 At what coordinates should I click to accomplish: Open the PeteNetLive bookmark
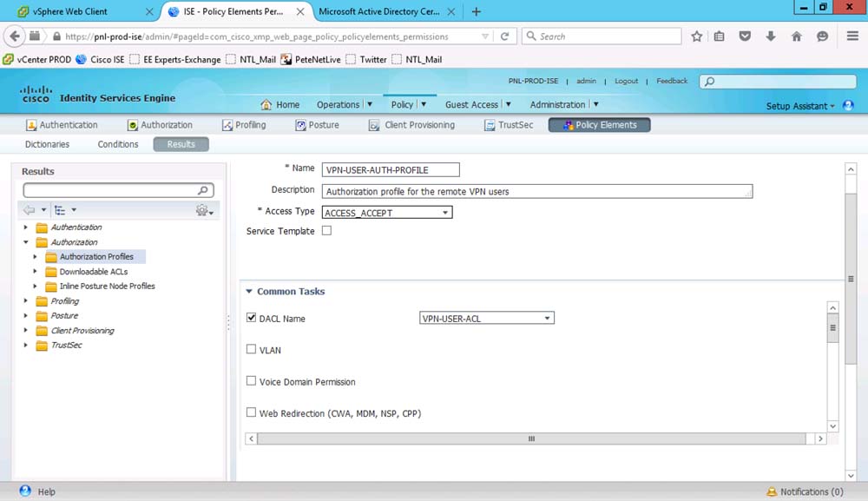tap(311, 59)
